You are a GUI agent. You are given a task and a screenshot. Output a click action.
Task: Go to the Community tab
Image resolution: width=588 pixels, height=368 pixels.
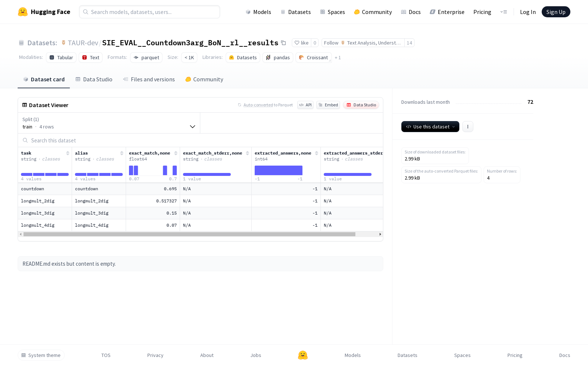coord(204,79)
